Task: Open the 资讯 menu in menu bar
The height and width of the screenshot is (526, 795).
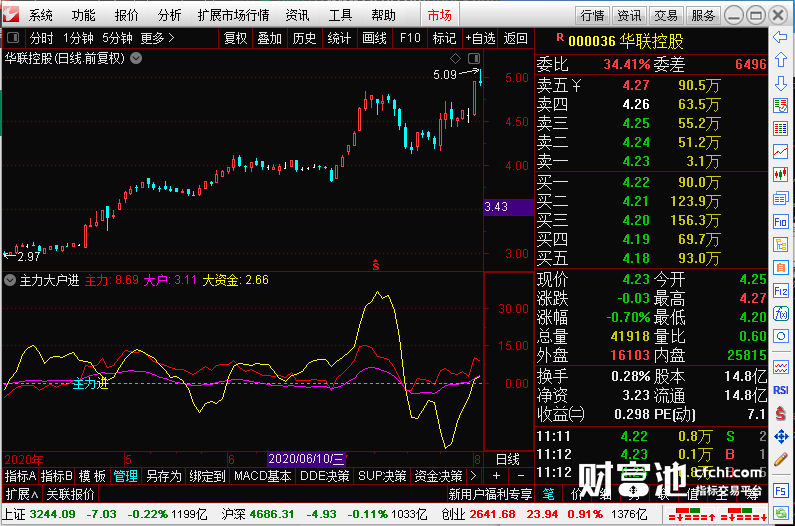Action: (x=297, y=15)
